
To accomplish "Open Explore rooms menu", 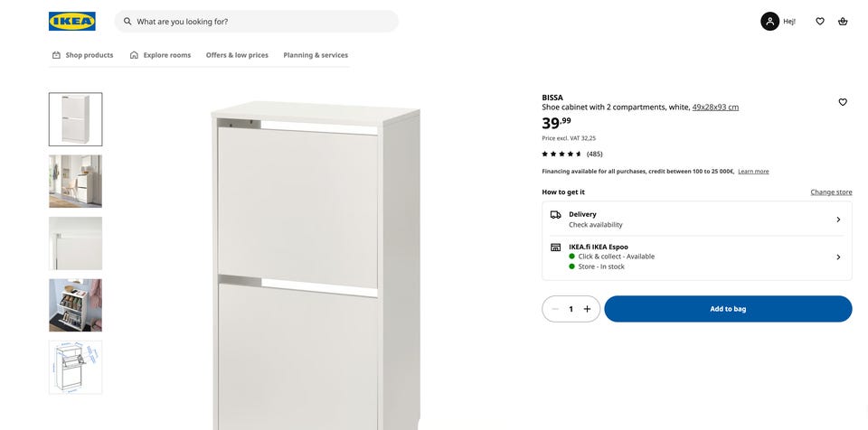I will click(160, 55).
